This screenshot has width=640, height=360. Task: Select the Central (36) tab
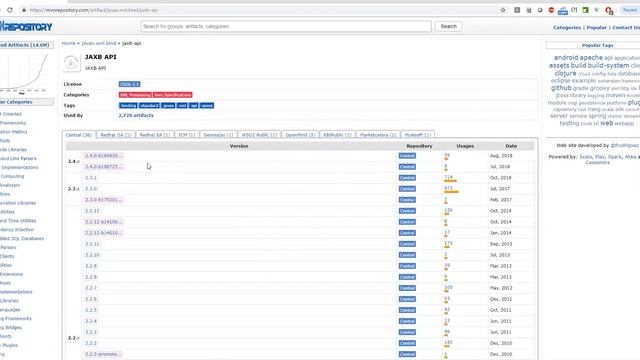(79, 135)
